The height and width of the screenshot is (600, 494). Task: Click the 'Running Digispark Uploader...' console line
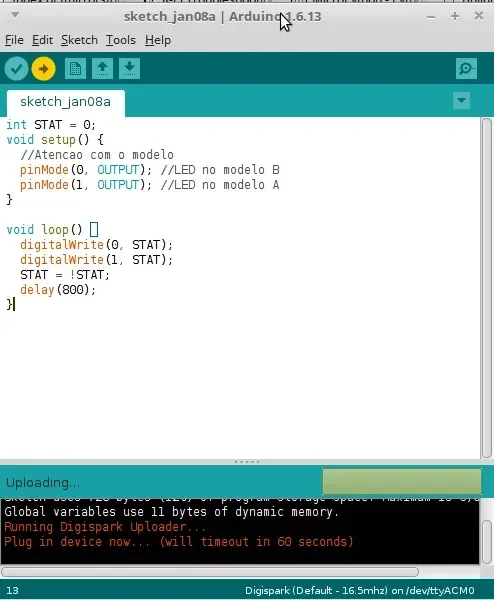click(x=105, y=527)
